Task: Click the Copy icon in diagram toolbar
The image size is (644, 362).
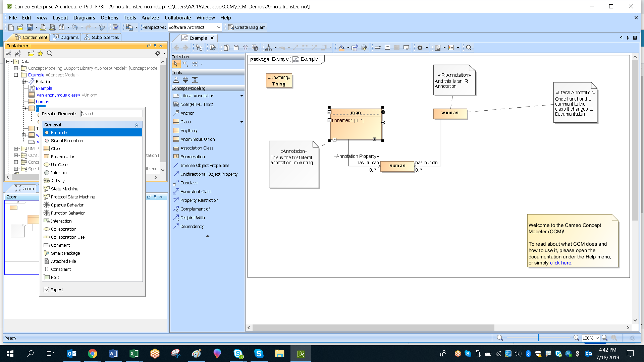Action: (x=227, y=48)
